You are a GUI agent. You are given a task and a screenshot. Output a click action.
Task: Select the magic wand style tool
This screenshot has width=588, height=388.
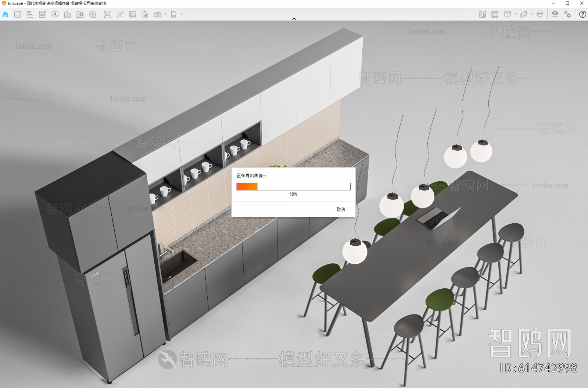point(121,15)
